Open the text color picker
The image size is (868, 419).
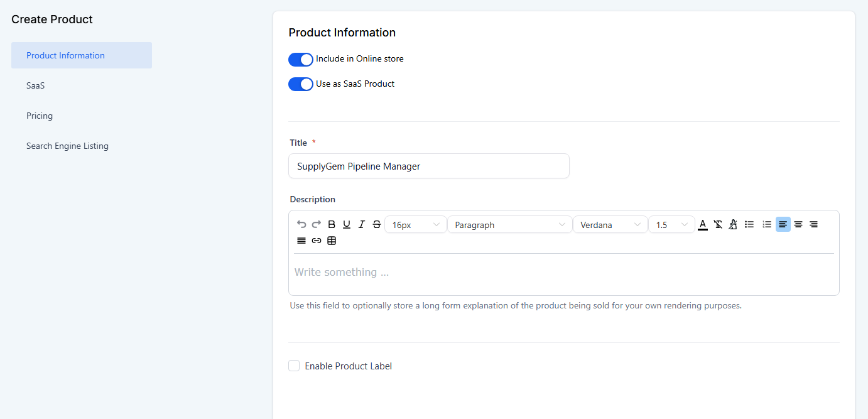point(703,224)
